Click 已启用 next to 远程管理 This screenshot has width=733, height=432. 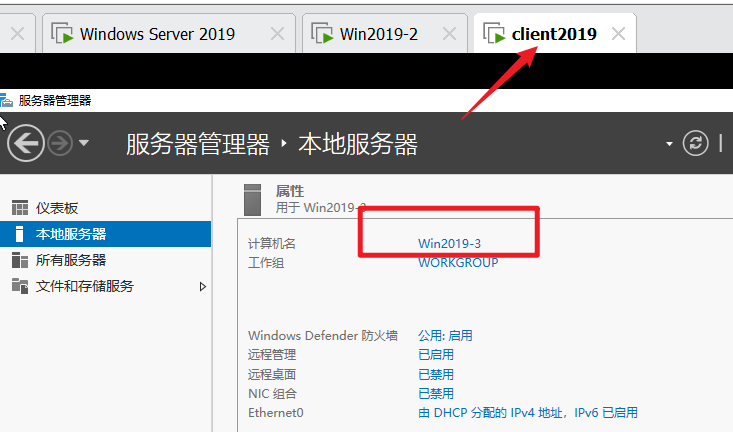click(x=436, y=355)
